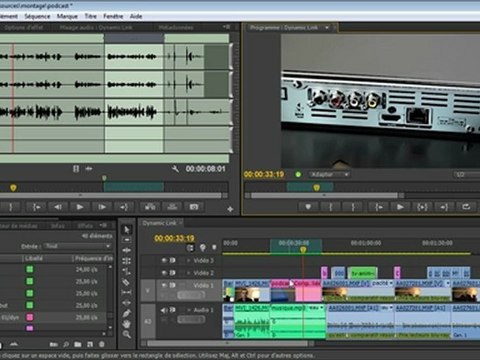Step forward one frame in Source monitor
This screenshot has width=480, height=360.
click(x=102, y=207)
